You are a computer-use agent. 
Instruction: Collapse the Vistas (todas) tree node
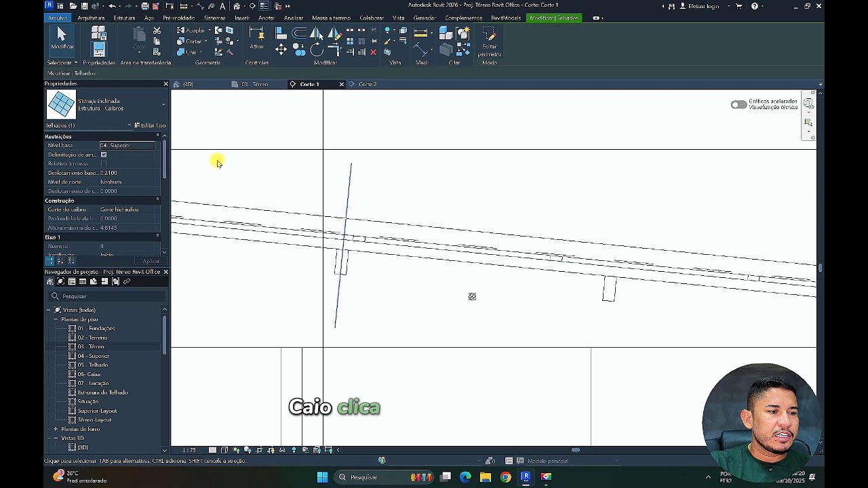[48, 310]
